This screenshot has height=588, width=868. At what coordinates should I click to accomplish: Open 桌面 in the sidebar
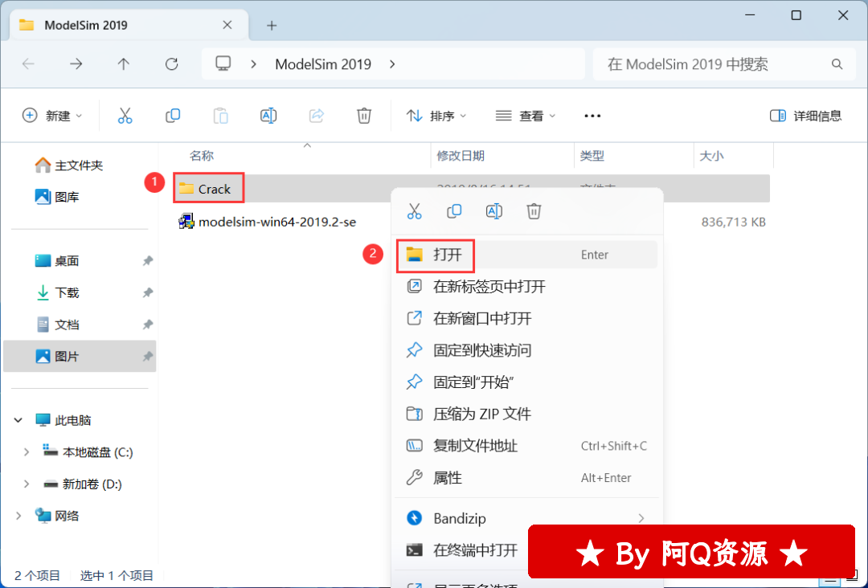(x=57, y=260)
